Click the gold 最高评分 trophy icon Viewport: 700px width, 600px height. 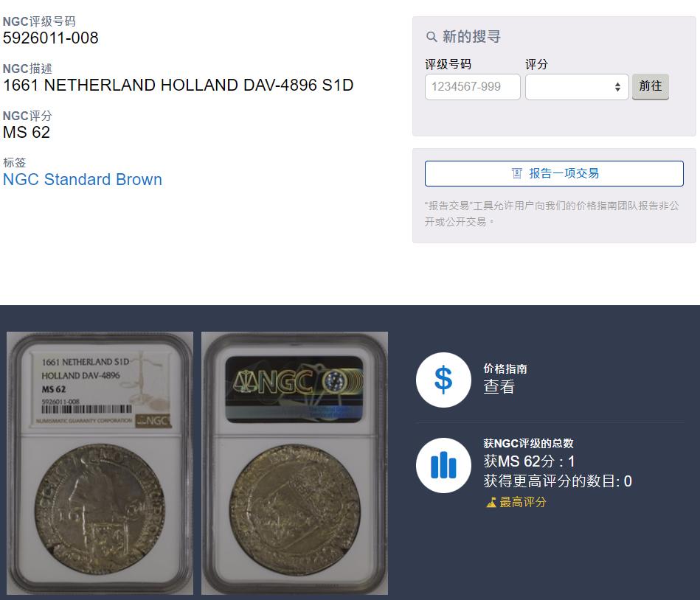tap(491, 502)
